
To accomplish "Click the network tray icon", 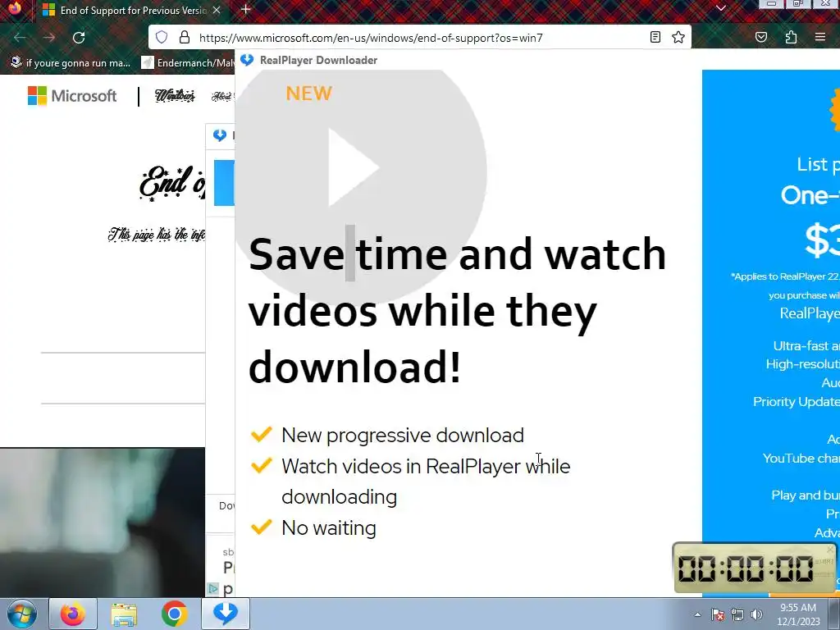I will click(x=737, y=614).
